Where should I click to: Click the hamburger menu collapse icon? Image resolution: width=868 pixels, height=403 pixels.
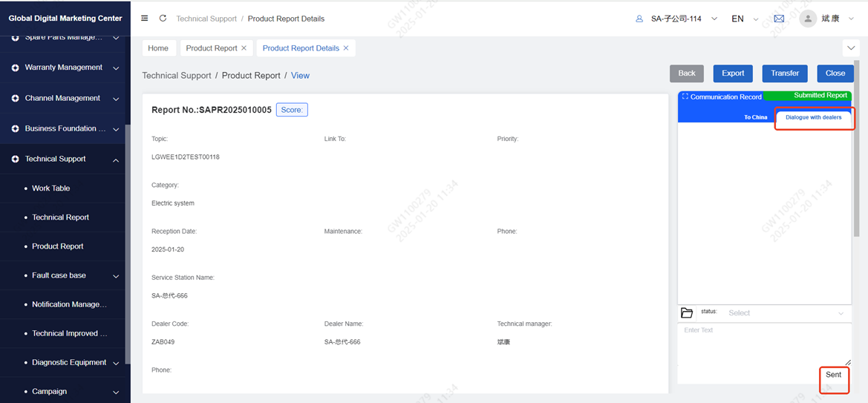(144, 19)
